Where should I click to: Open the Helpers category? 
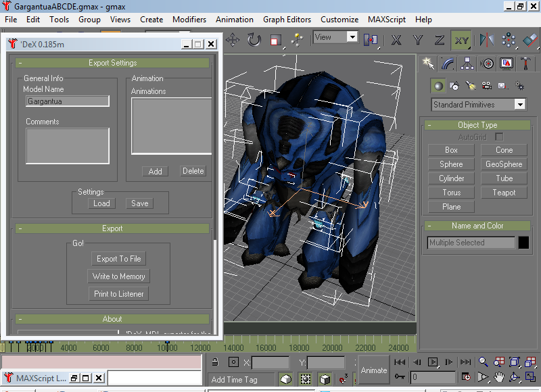click(503, 86)
